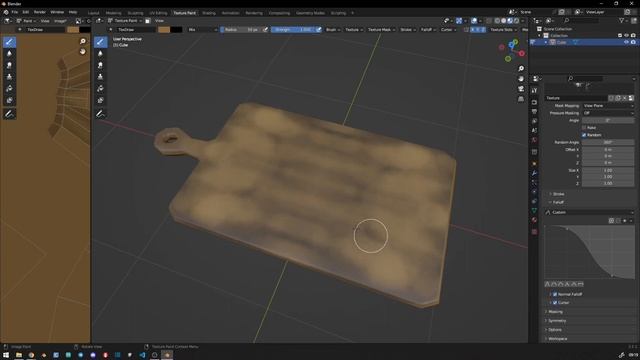Open Windows Start menu on taskbar

6,355
